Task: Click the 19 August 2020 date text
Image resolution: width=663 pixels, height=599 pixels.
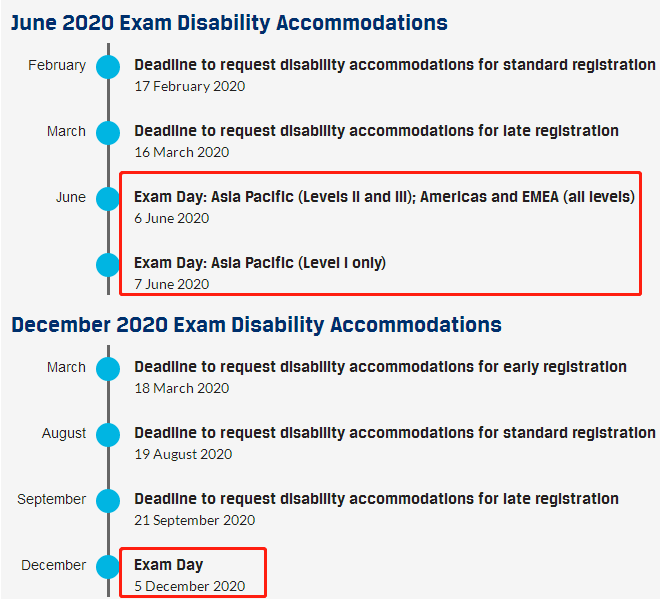Action: (x=183, y=454)
